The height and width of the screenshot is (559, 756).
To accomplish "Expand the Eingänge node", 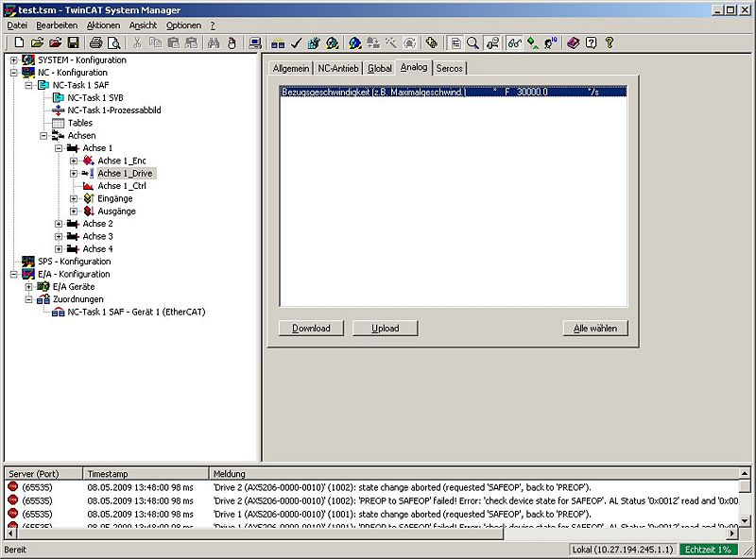I will [74, 198].
